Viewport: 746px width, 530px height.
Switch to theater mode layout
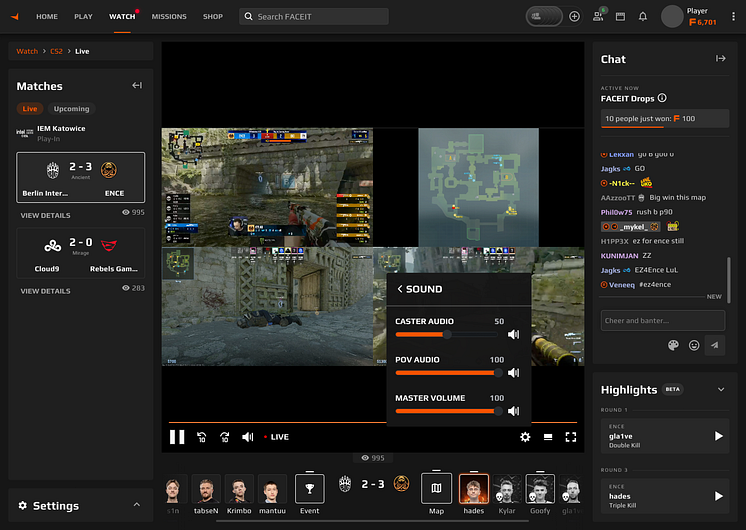click(x=548, y=437)
